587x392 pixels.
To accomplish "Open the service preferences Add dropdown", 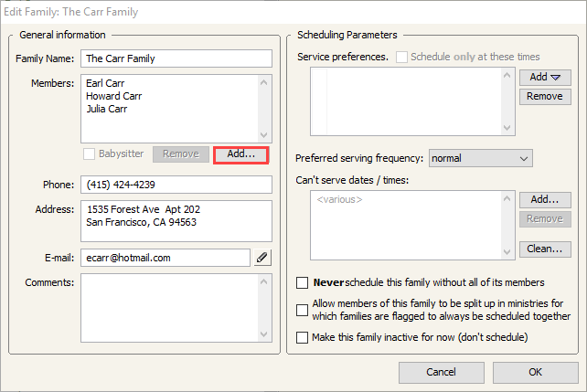I will pyautogui.click(x=545, y=77).
